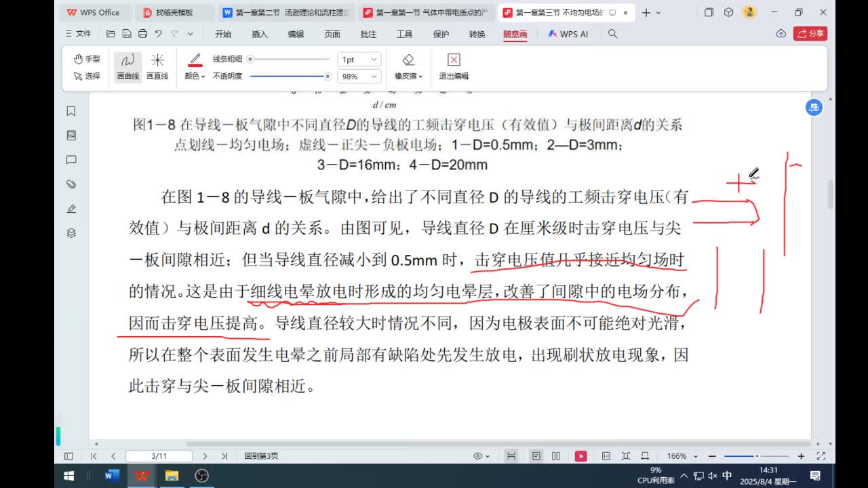This screenshot has width=868, height=488.
Task: Go to next page arrow
Action: pyautogui.click(x=205, y=456)
